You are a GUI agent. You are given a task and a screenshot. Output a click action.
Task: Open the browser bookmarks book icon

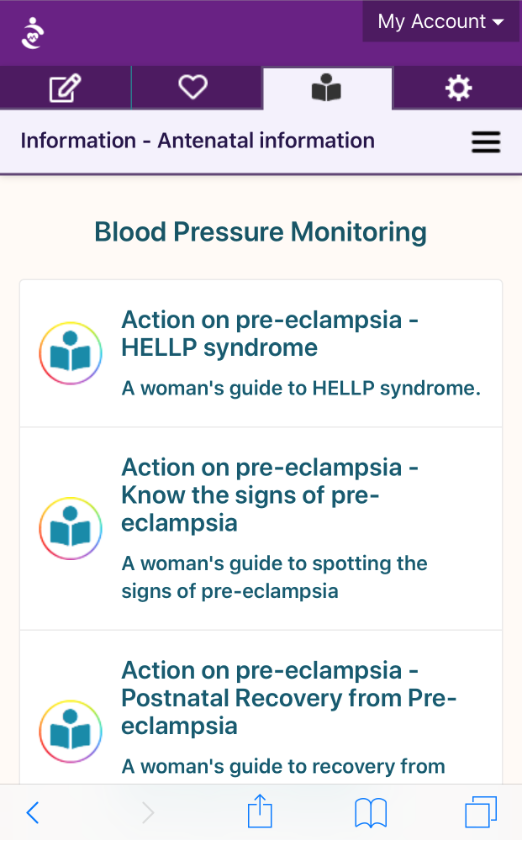371,812
